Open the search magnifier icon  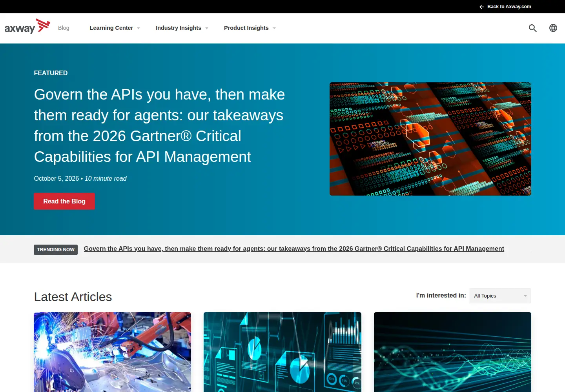coord(532,28)
